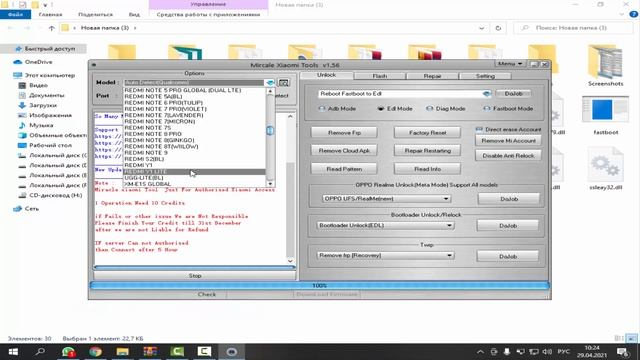
Task: Open the white C app on the taskbar
Action: coord(204,351)
